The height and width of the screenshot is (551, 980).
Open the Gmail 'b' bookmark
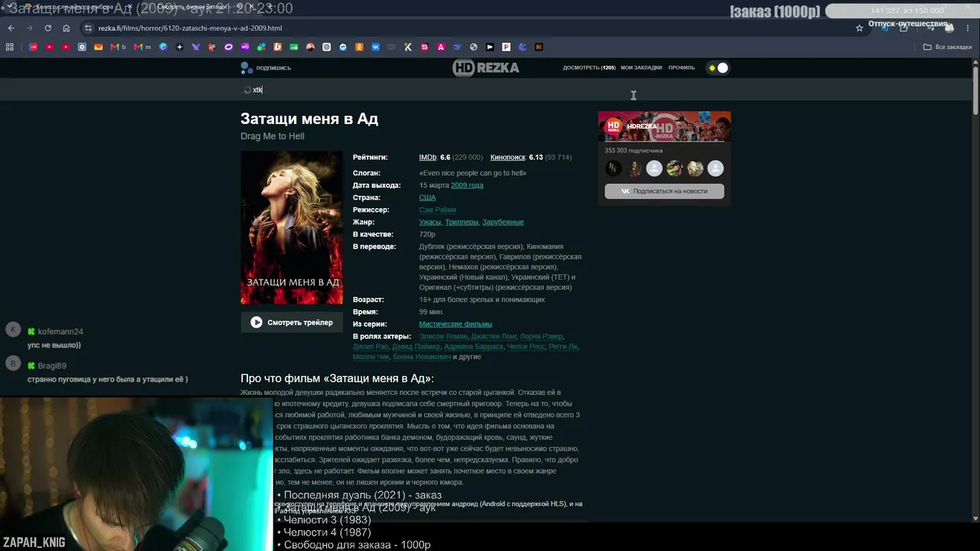tap(117, 47)
